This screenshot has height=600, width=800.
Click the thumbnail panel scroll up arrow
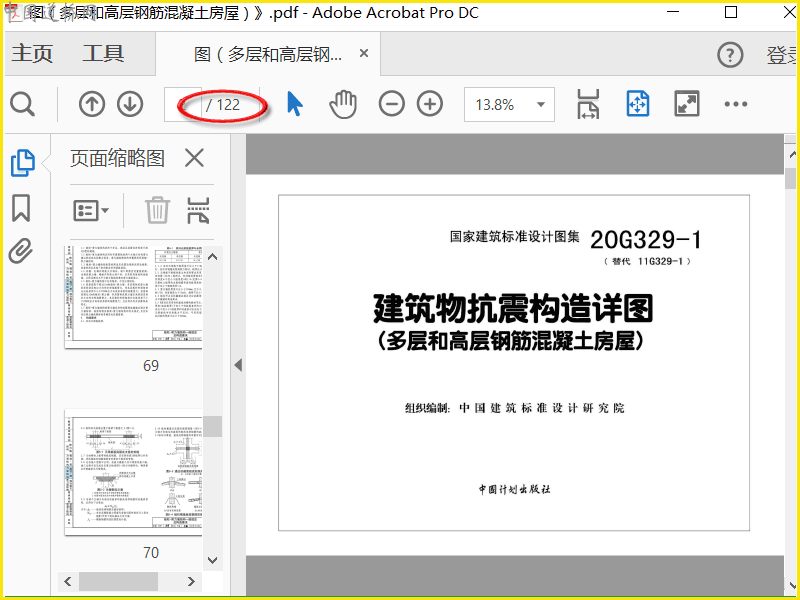pyautogui.click(x=213, y=257)
